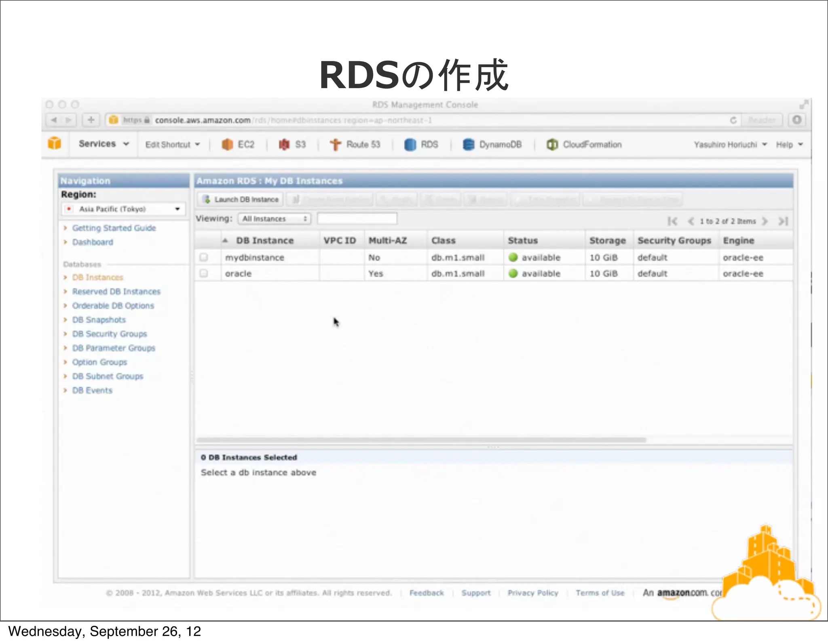This screenshot has width=828, height=644.
Task: Open the Edit Shortcut dropdown
Action: pyautogui.click(x=173, y=144)
